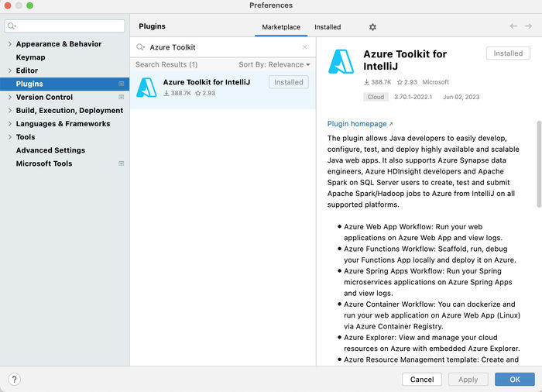Open the Sort By: Relevance dropdown

point(274,65)
